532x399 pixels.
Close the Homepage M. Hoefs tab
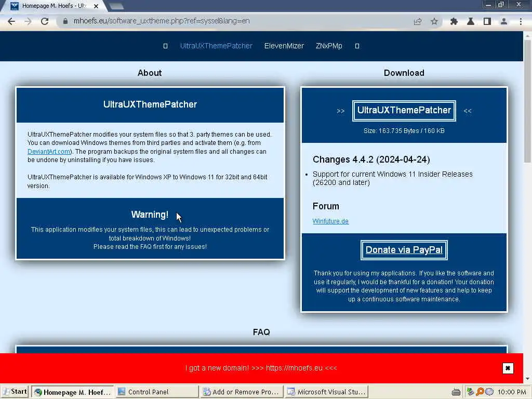pos(96,6)
